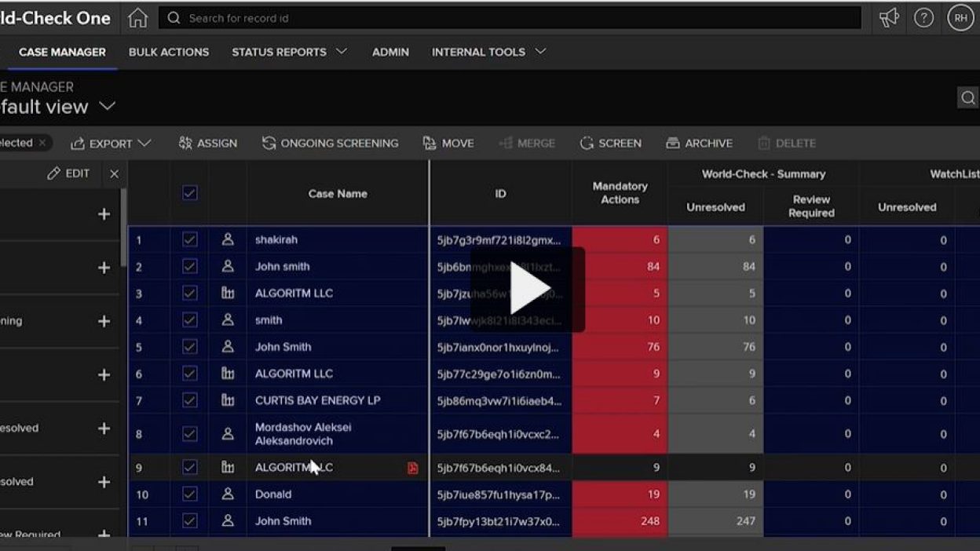Open the PDF icon on row 9
The image size is (980, 551).
(412, 468)
